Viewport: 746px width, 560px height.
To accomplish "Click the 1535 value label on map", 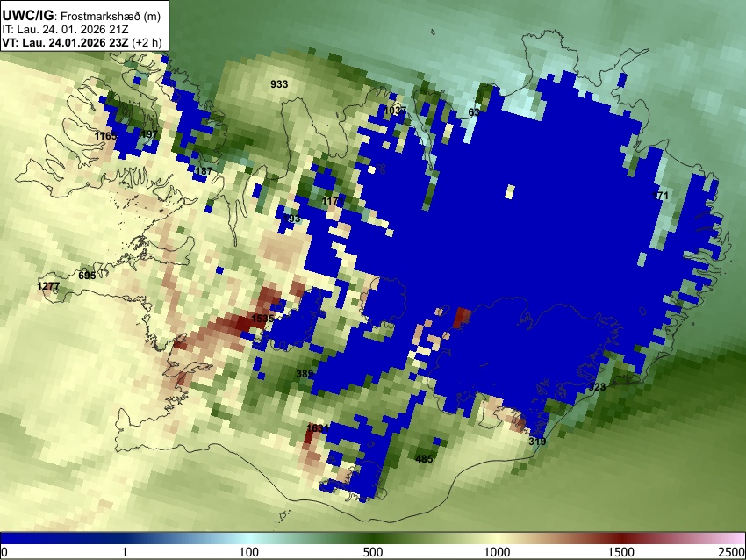I will click(x=262, y=319).
